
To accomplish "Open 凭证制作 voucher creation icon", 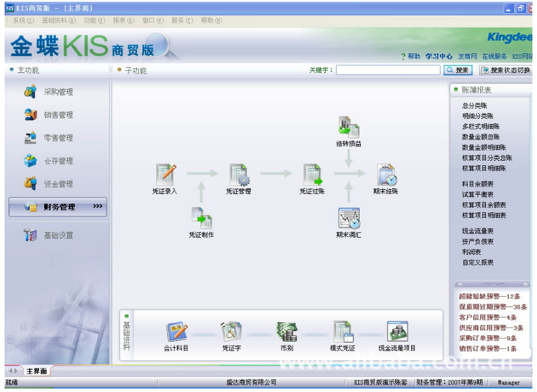I will coord(202,218).
